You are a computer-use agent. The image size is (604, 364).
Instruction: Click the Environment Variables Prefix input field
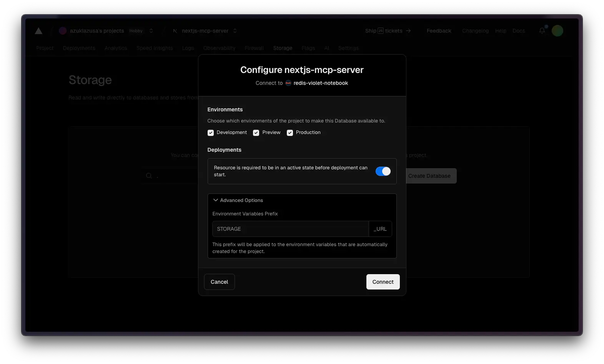tap(291, 229)
